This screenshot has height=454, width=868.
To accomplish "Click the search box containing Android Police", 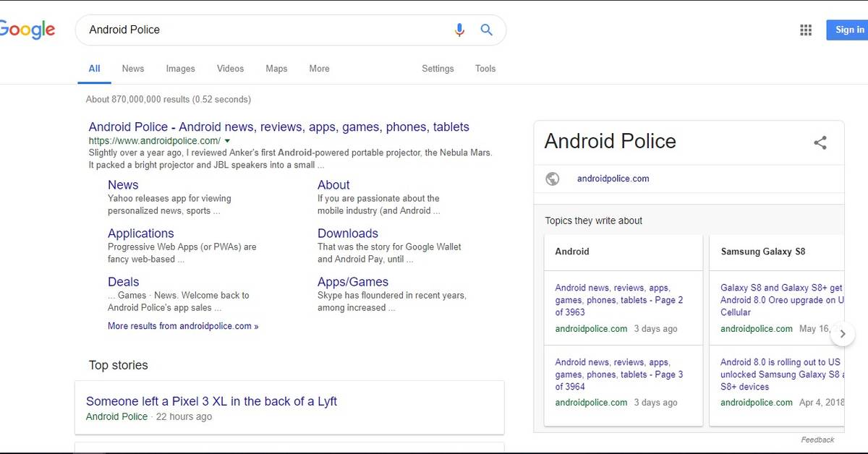I will 260,30.
